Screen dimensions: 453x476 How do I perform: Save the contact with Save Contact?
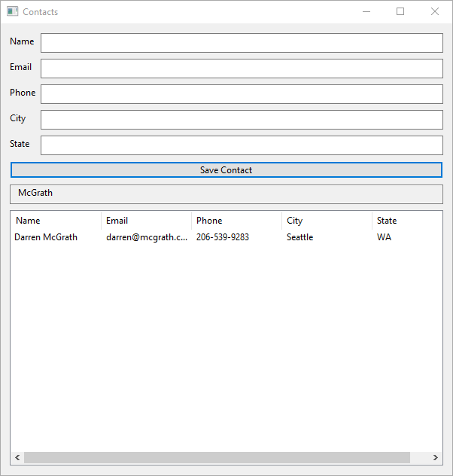click(x=226, y=170)
